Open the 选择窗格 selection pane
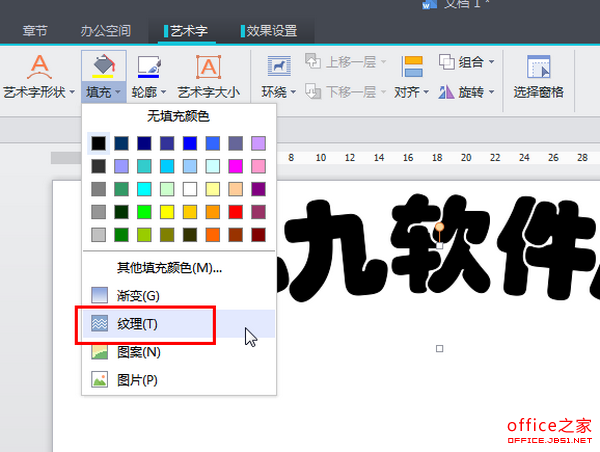 pyautogui.click(x=539, y=66)
